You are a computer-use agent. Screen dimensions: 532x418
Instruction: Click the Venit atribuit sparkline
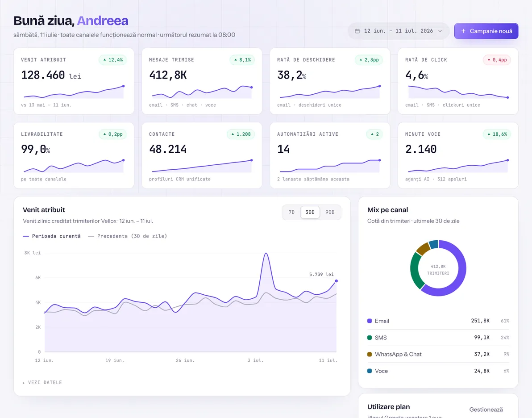[74, 92]
